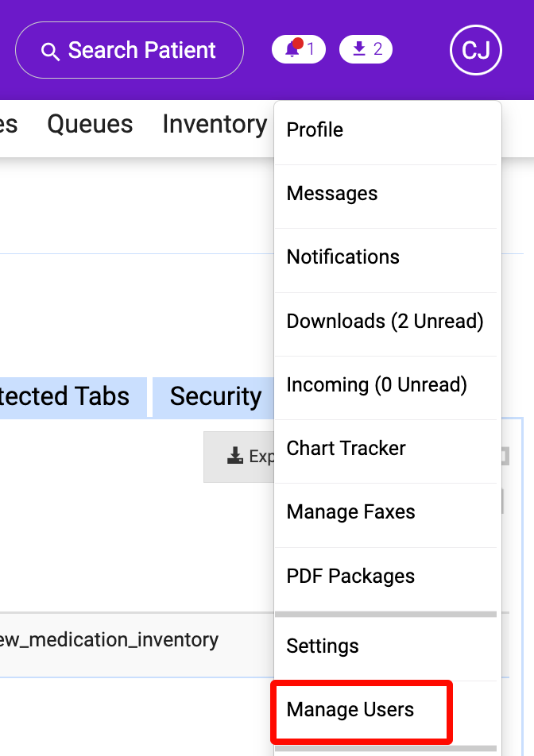The image size is (534, 756).
Task: Go to Inventory in navigation bar
Action: coord(215,125)
